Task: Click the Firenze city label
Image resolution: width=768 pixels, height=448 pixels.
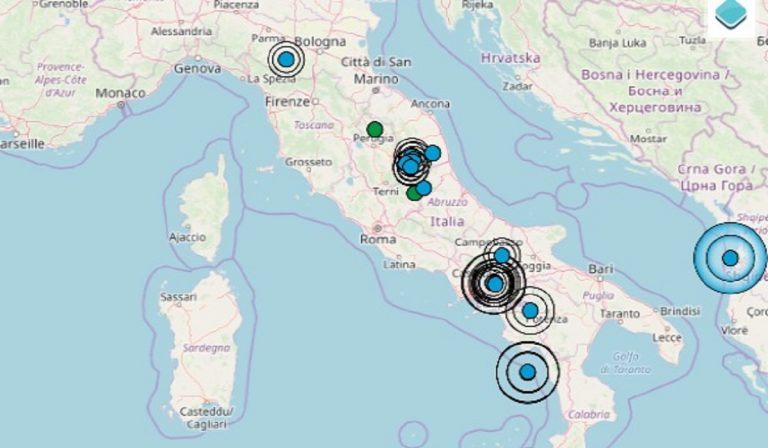Action: click(288, 102)
